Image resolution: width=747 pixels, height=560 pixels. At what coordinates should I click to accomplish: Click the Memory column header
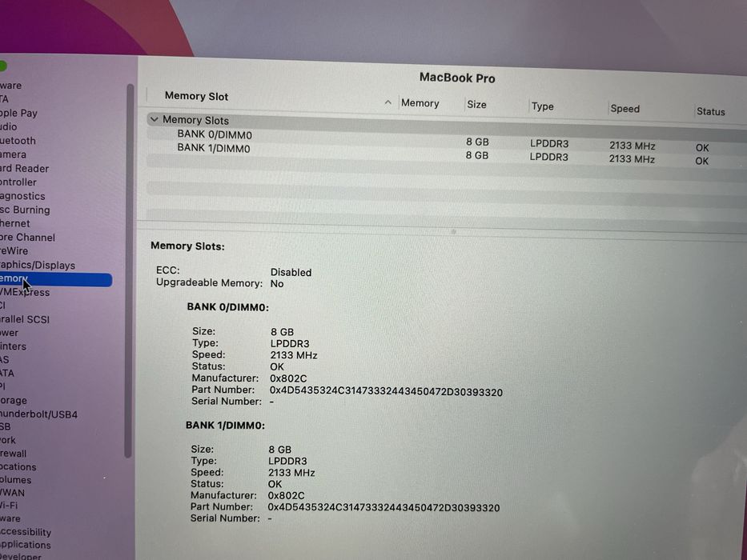(420, 103)
